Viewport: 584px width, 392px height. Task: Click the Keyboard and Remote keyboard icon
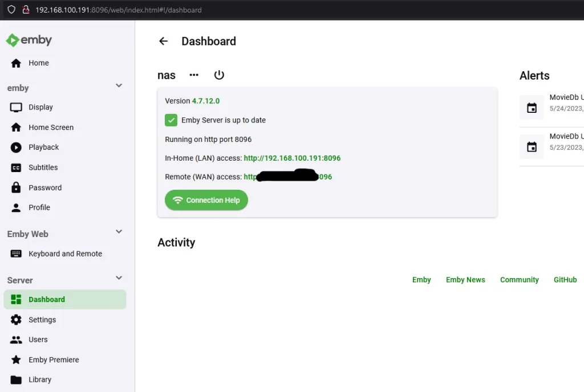pyautogui.click(x=16, y=254)
